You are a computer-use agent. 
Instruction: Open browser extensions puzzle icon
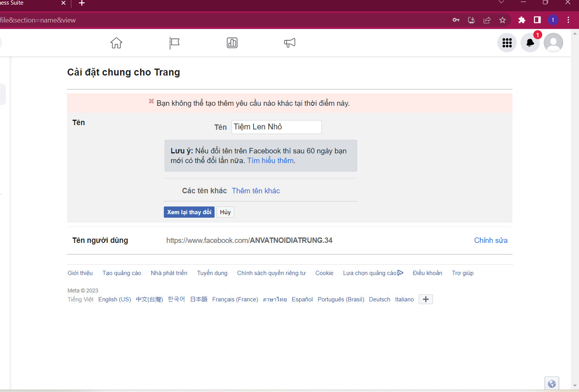pos(522,20)
